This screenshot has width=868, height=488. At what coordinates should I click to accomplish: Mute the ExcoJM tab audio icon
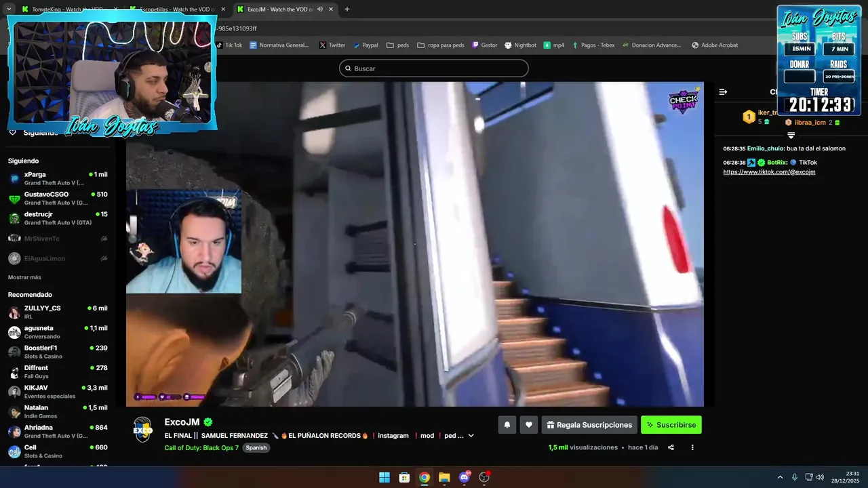point(320,9)
